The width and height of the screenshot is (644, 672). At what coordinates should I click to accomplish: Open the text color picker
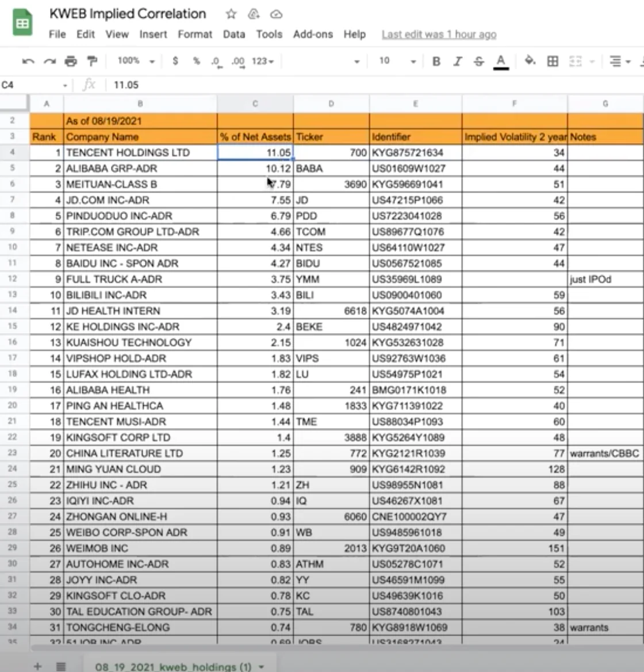501,62
